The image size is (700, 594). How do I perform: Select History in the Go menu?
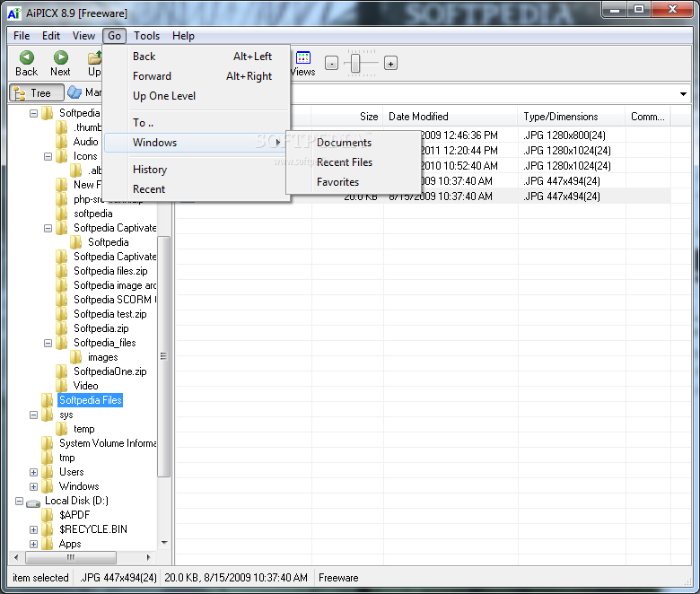[x=197, y=170]
